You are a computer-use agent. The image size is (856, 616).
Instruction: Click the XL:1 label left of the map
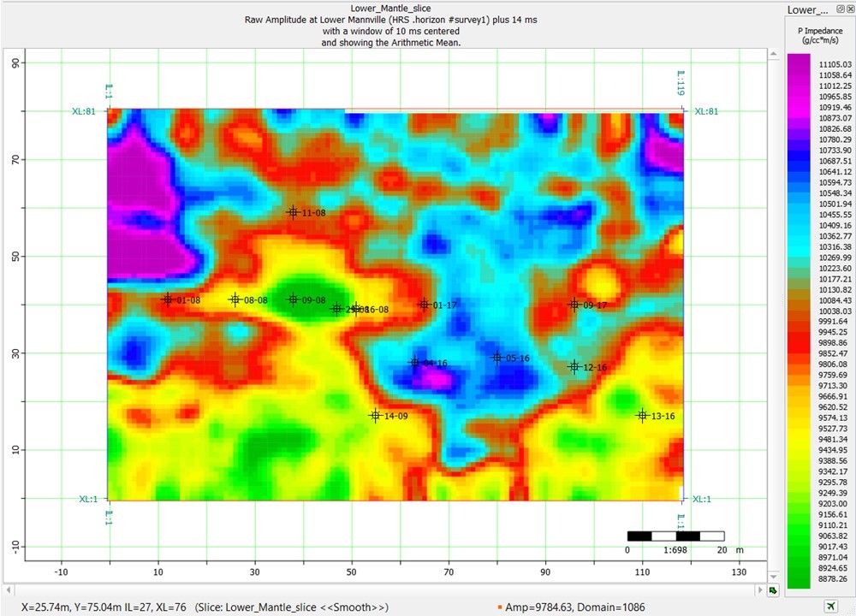88,499
